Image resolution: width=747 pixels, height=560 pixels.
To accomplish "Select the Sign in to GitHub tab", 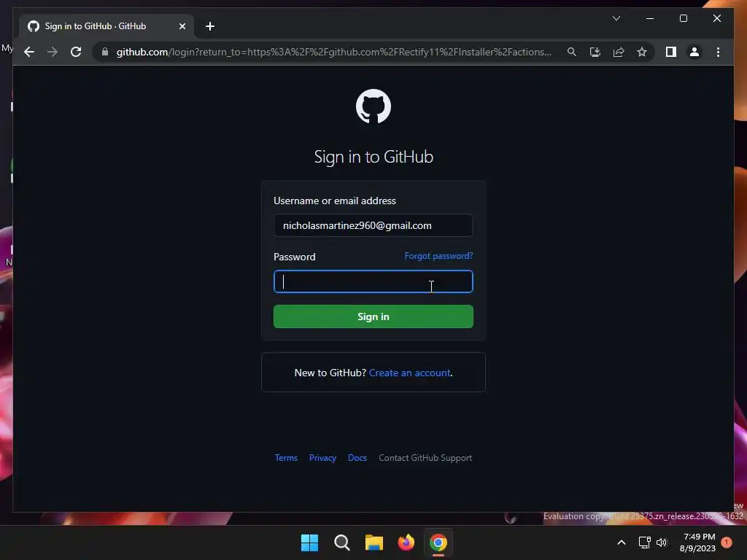I will [x=107, y=26].
